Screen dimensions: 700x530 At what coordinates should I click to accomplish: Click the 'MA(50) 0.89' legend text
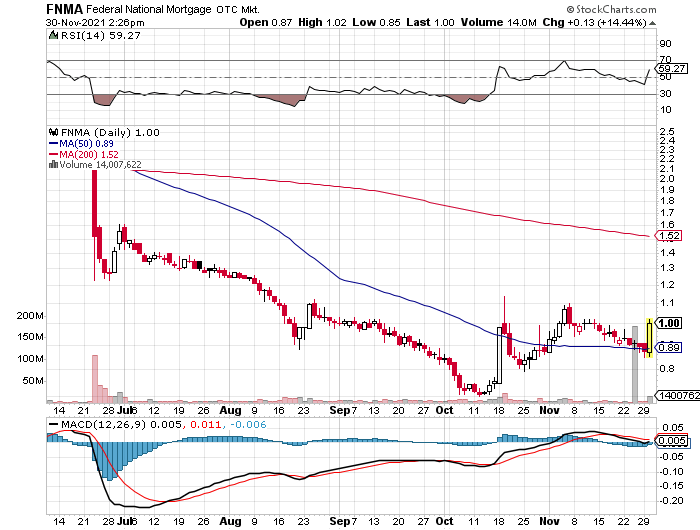pos(87,143)
